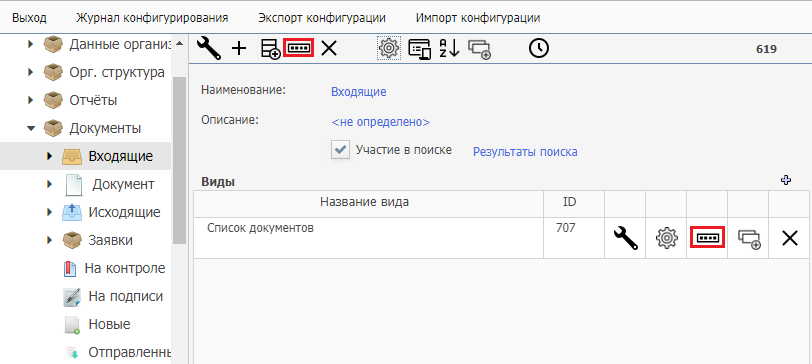The width and height of the screenshot is (812, 364).
Task: Click the plus add icon in toolbar
Action: click(239, 49)
